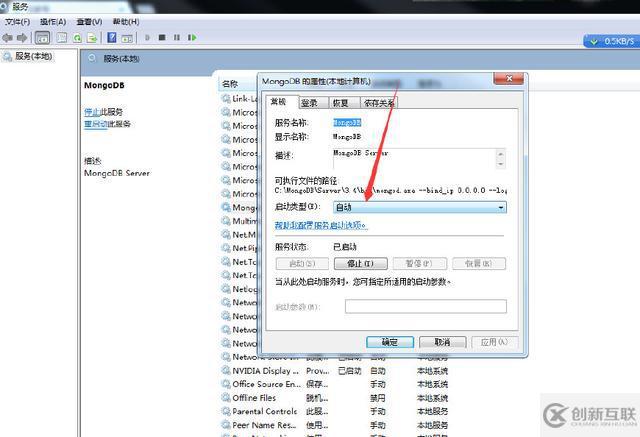
Task: Click the highlighted service name text field
Action: point(347,122)
